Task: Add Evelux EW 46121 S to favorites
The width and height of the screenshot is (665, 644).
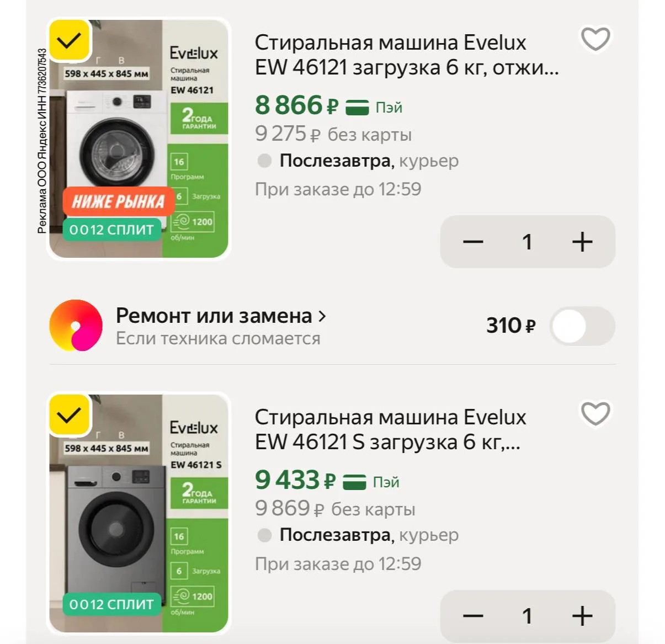Action: [x=595, y=413]
